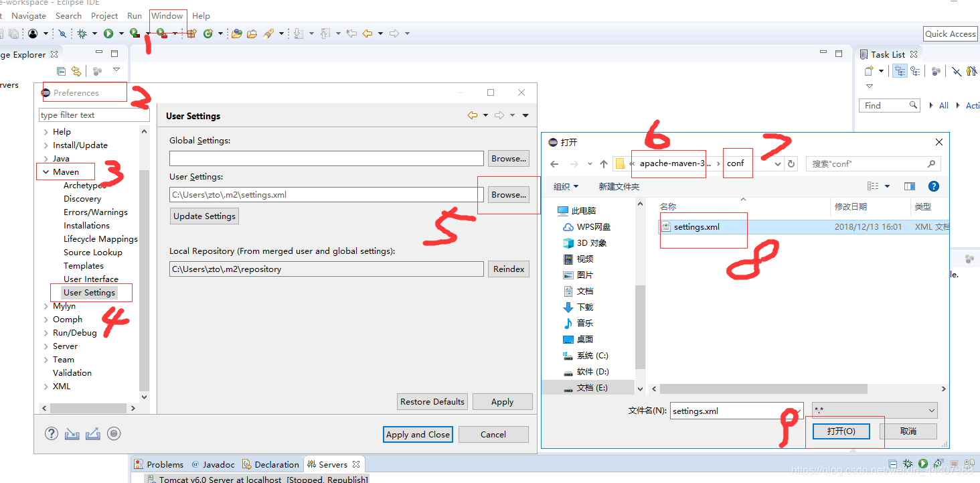The image size is (980, 483).
Task: Click the Up-folder arrow in file dialog
Action: tap(604, 163)
